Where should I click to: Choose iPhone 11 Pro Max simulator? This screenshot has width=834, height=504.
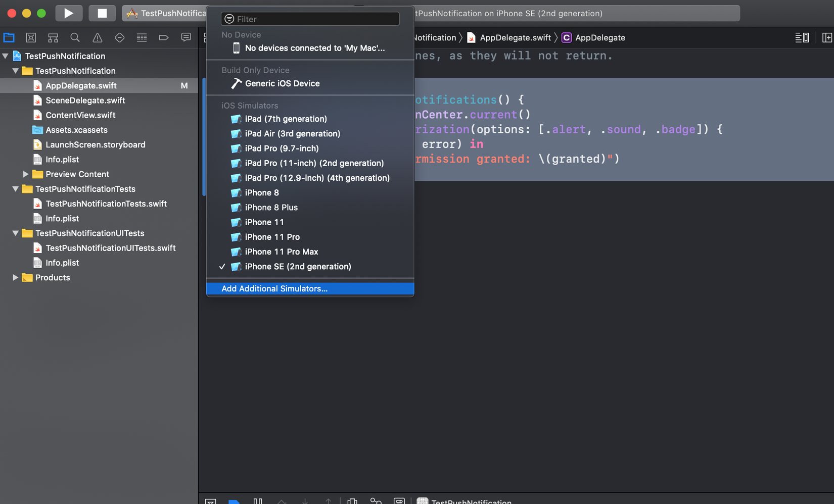point(281,251)
